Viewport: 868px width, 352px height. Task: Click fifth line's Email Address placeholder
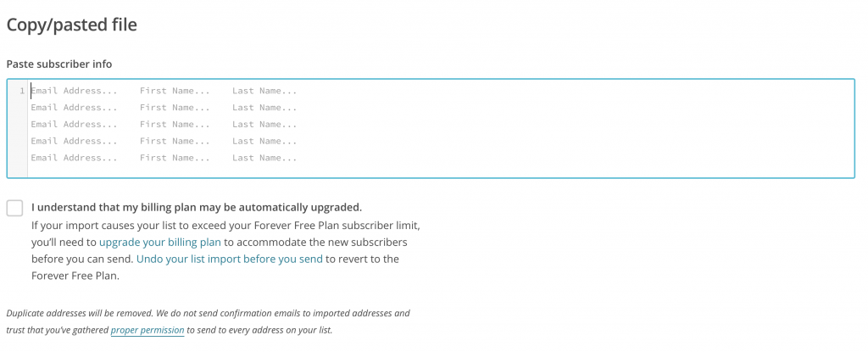(74, 158)
